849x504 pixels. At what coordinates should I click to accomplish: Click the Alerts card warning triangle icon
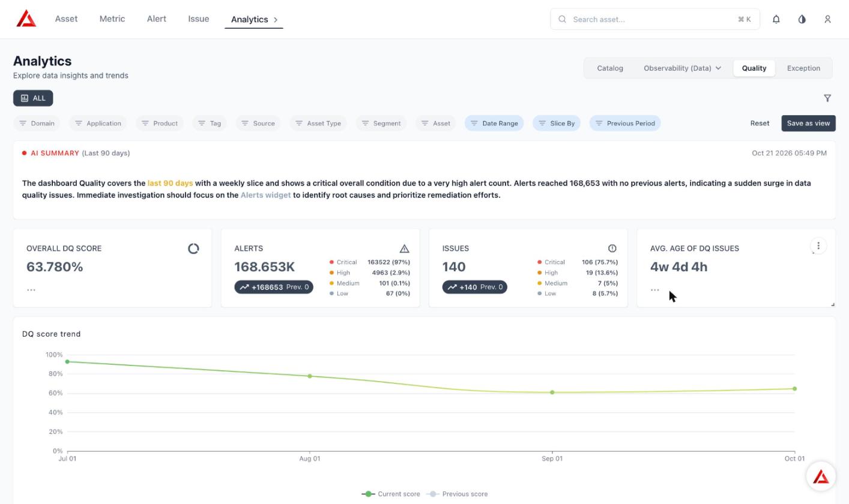tap(404, 248)
